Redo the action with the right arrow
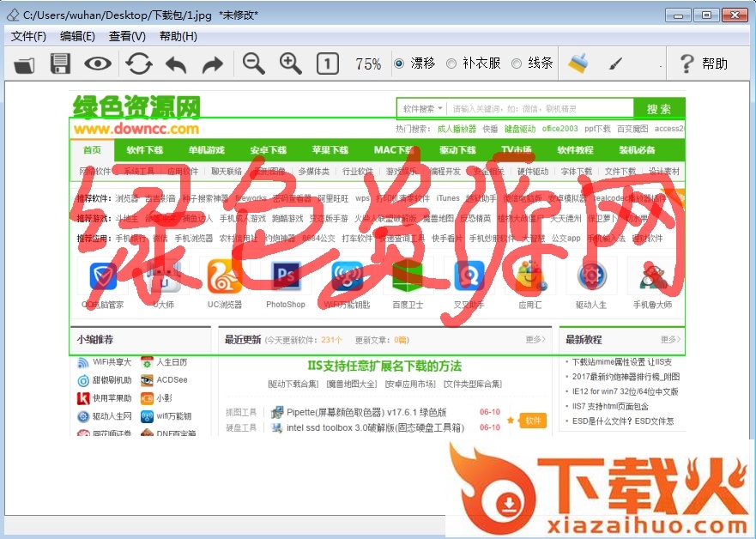 pyautogui.click(x=213, y=64)
